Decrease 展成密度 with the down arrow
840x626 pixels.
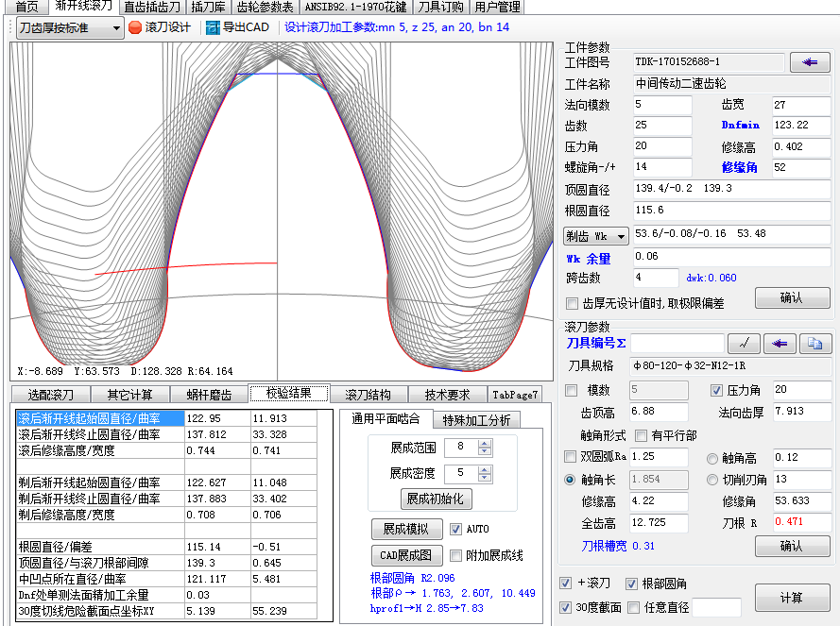click(485, 477)
